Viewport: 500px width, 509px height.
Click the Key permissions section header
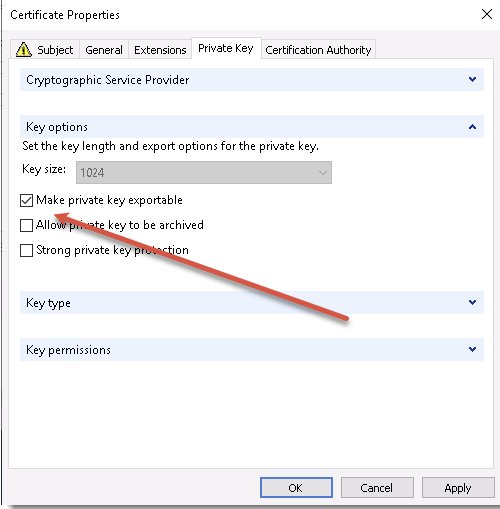[x=252, y=350]
